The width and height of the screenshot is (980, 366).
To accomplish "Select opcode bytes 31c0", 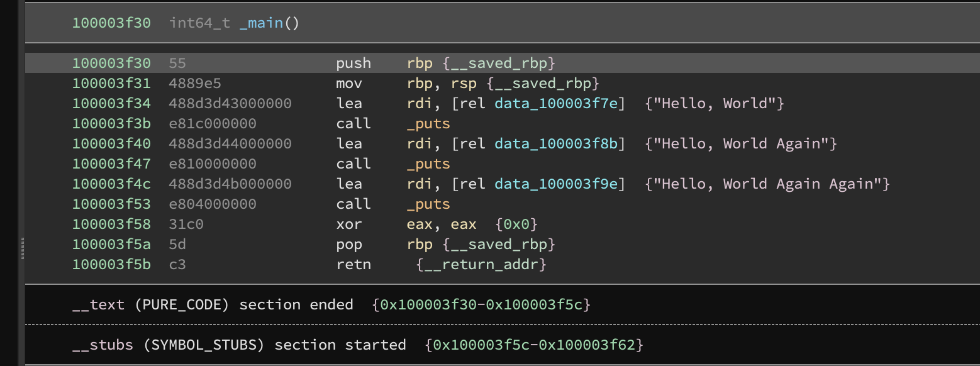I will [186, 224].
